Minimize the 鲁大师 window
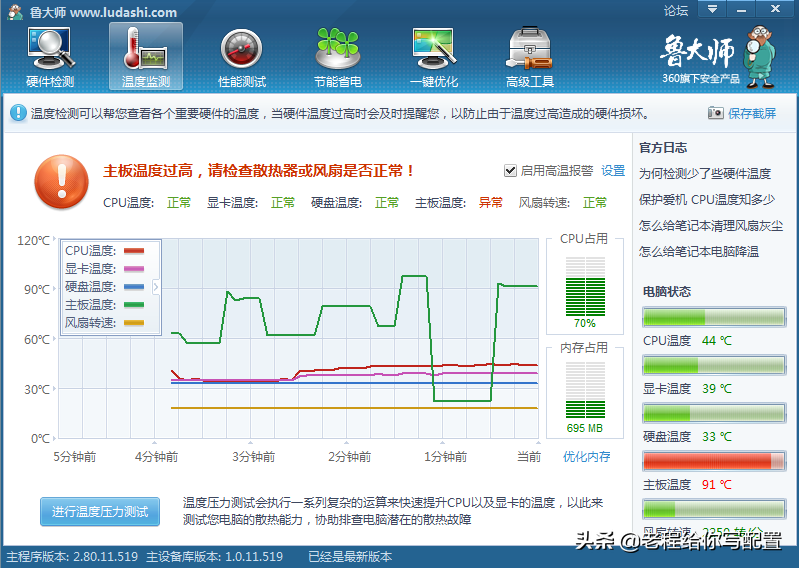Viewport: 799px width, 568px height. 741,9
